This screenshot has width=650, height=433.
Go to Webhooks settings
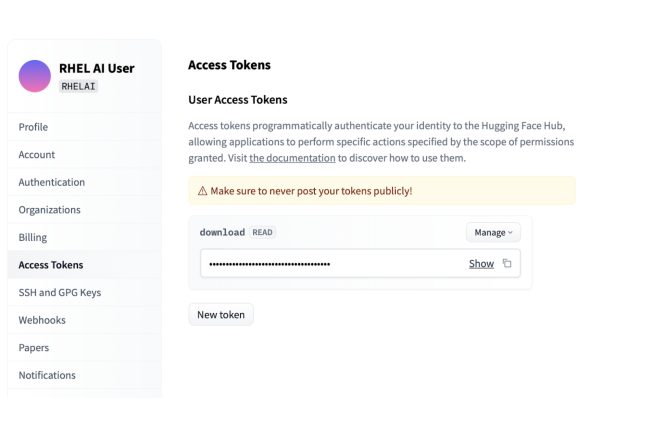point(42,320)
